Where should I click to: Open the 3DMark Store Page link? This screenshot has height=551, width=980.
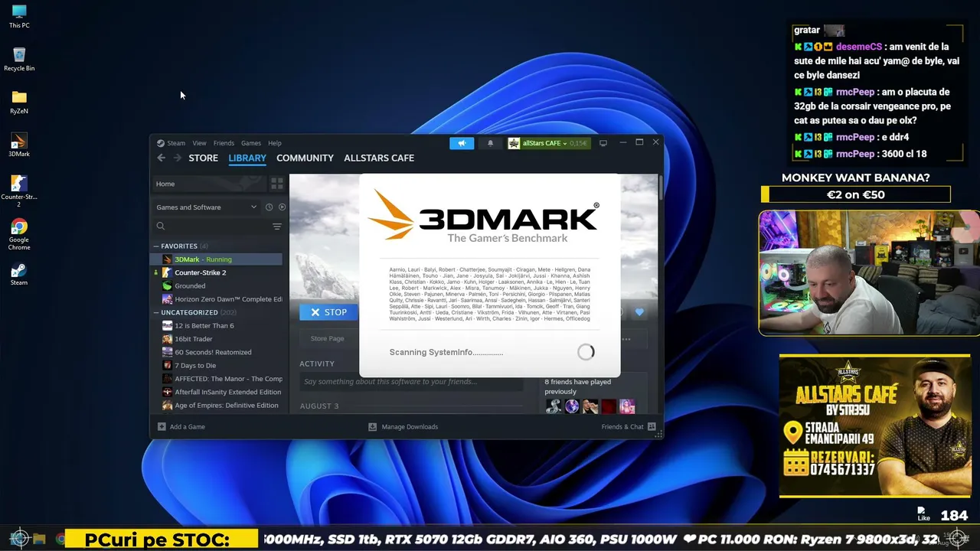(x=327, y=338)
